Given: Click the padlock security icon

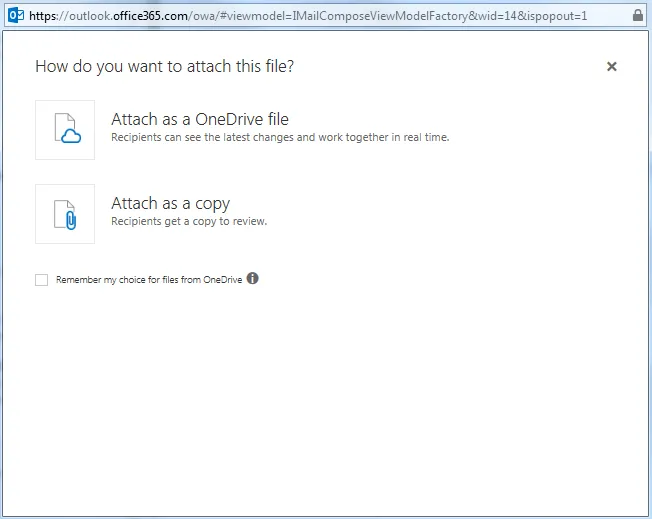Looking at the screenshot, I should tap(637, 15).
